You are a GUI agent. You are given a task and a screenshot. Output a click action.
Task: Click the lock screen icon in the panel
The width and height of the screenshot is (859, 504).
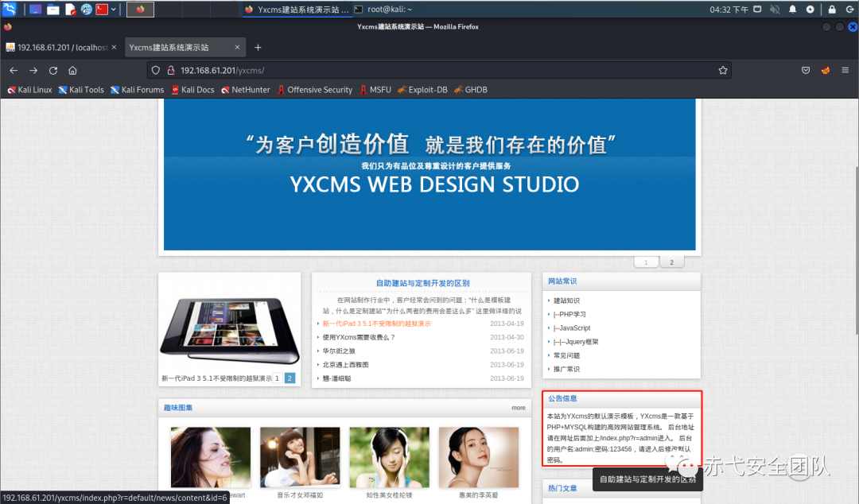[x=832, y=10]
